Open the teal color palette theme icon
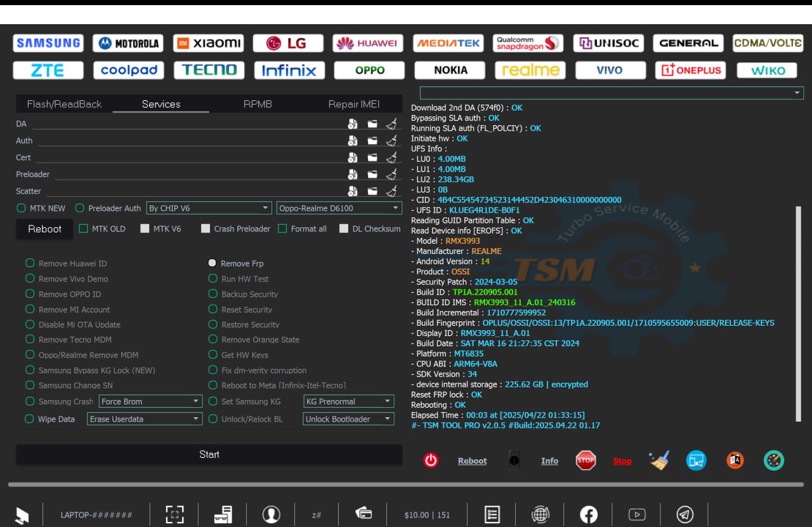Image resolution: width=812 pixels, height=527 pixels. click(x=774, y=460)
